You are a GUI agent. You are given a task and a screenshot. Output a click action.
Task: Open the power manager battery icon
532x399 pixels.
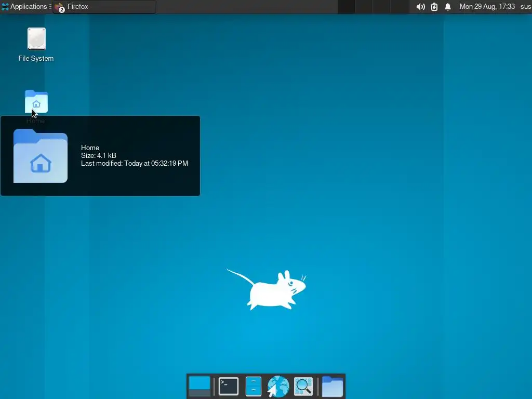(434, 7)
